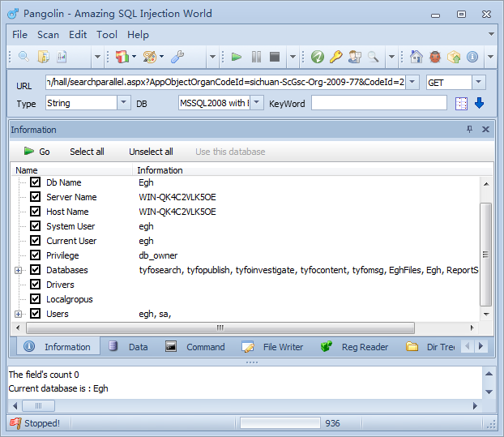504x437 pixels.
Task: Click the wrench tools icon
Action: (177, 57)
